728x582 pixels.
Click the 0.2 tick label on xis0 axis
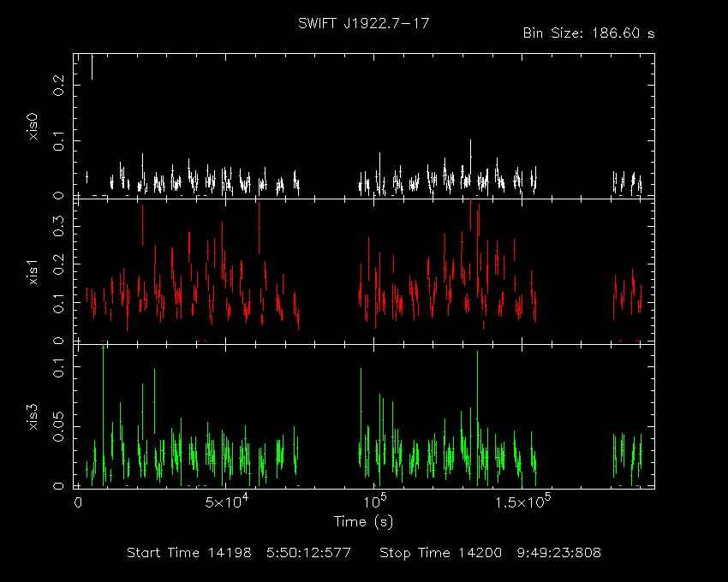click(59, 85)
